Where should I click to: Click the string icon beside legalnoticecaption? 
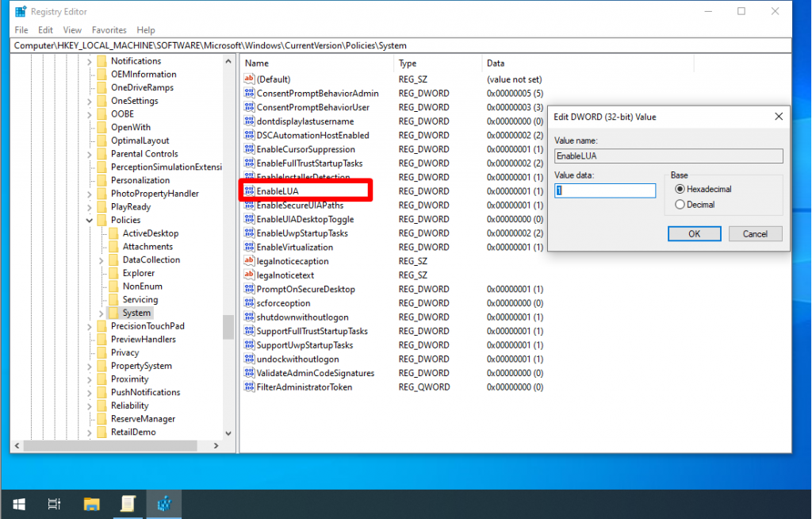coord(249,261)
